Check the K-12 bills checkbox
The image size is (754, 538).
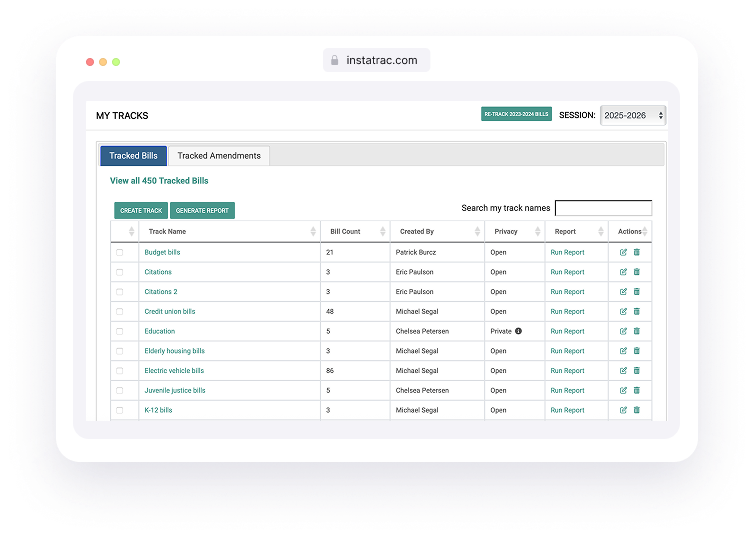pyautogui.click(x=120, y=410)
